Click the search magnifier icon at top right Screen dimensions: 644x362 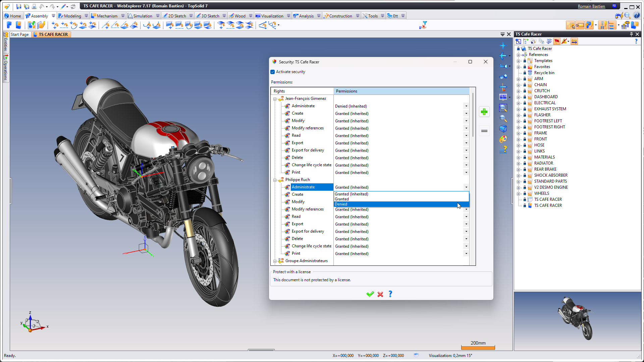(628, 16)
